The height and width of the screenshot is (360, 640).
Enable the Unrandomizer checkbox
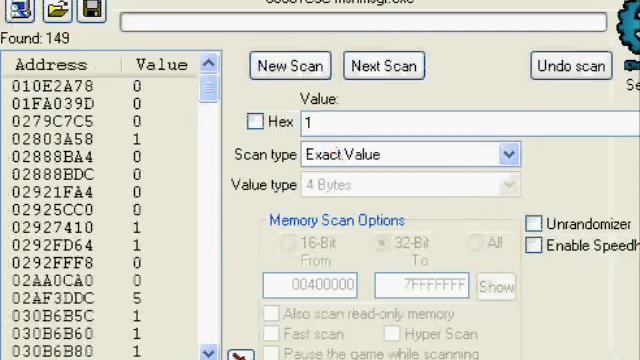(x=533, y=224)
